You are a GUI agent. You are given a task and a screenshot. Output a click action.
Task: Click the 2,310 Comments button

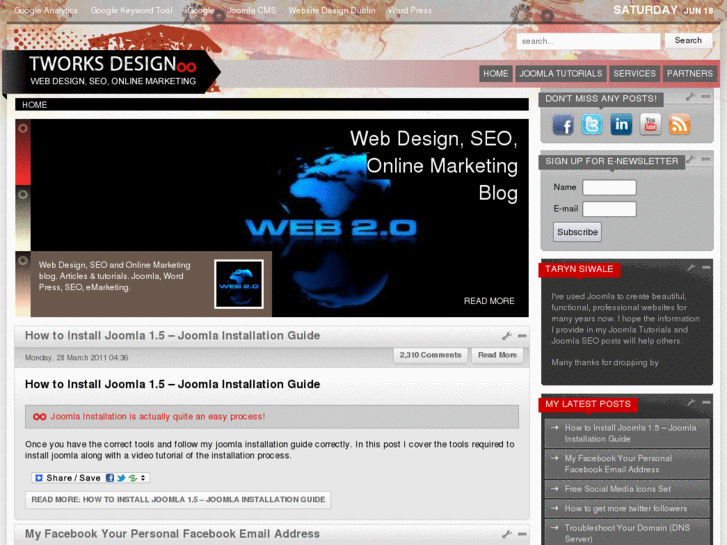point(430,355)
